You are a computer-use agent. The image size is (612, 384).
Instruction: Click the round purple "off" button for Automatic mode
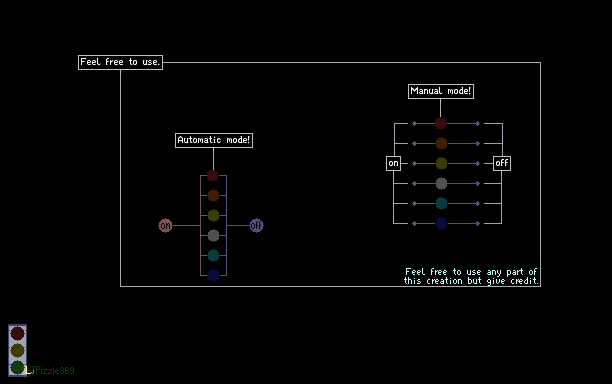point(256,225)
